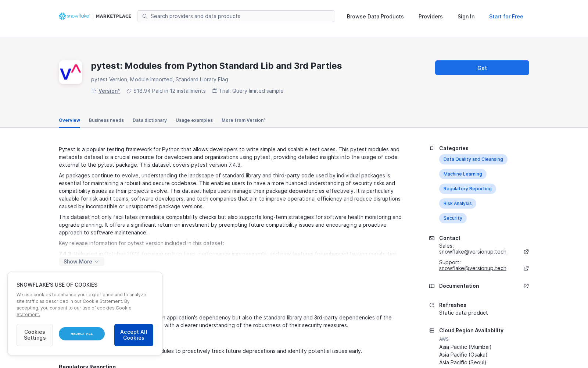
Task: Click the subtitle "pytest Version, Module Imported, Standard Library Flag"
Action: [x=159, y=79]
